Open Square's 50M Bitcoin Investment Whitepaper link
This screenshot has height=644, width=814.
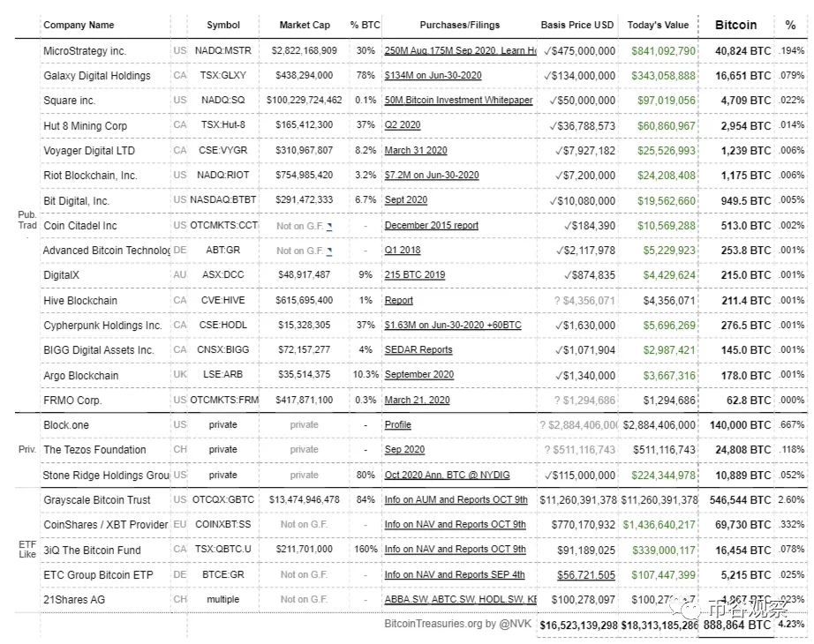click(458, 101)
